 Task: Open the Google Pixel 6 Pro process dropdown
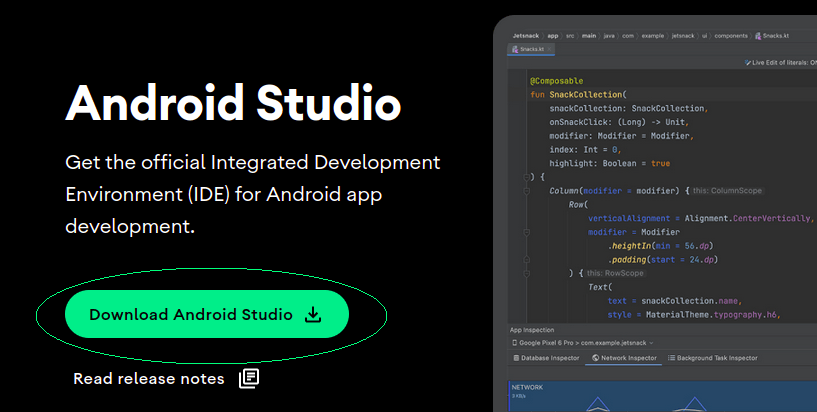583,343
